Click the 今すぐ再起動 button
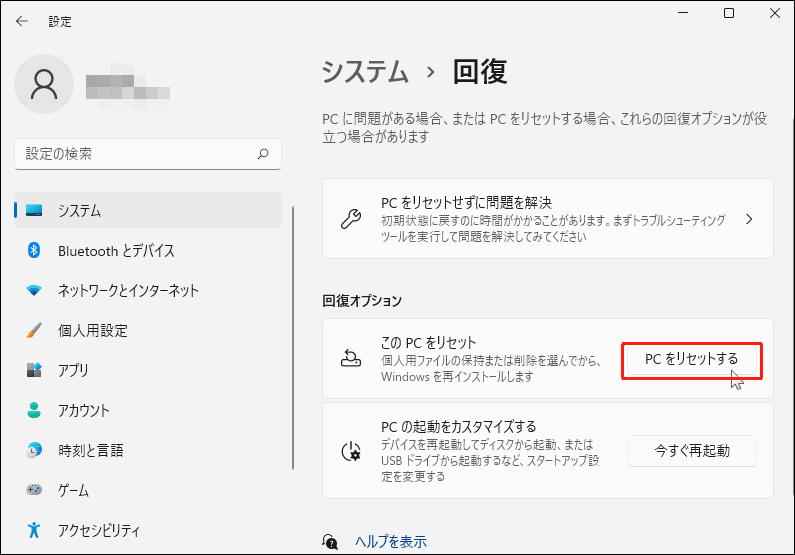This screenshot has height=555, width=795. tap(692, 451)
